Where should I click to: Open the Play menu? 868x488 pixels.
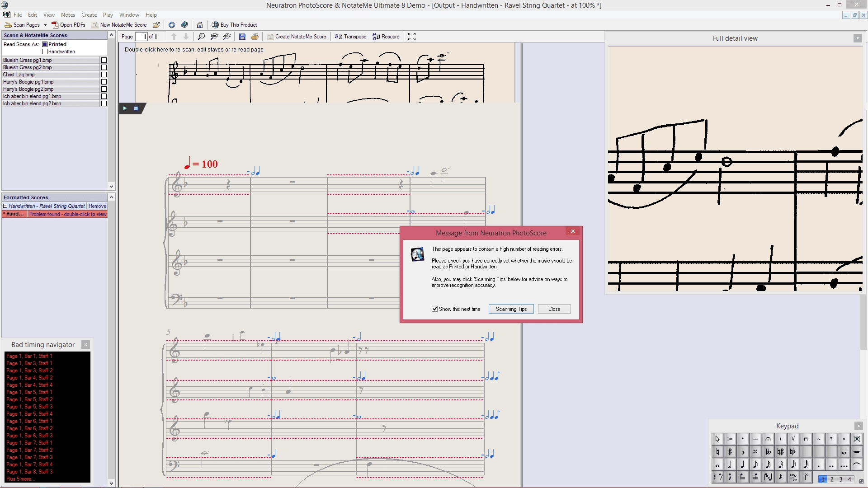pos(108,15)
